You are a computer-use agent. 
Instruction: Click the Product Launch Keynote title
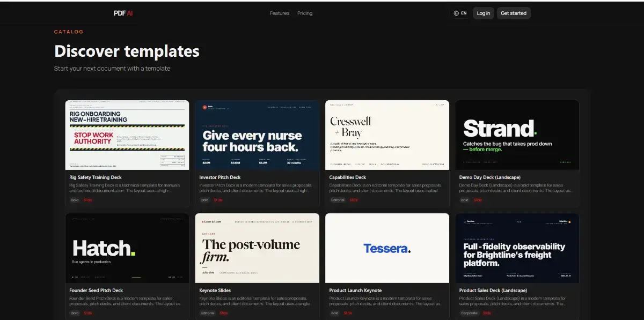tap(355, 291)
